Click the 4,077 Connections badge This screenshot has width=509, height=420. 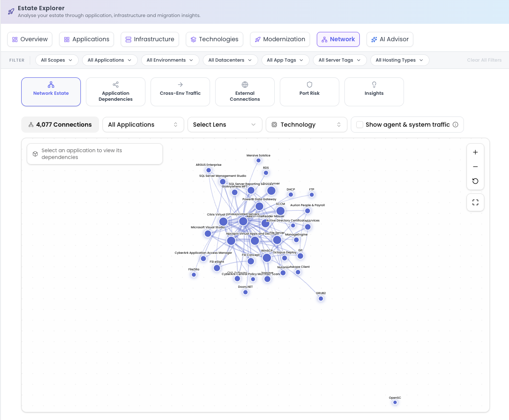[x=60, y=125]
